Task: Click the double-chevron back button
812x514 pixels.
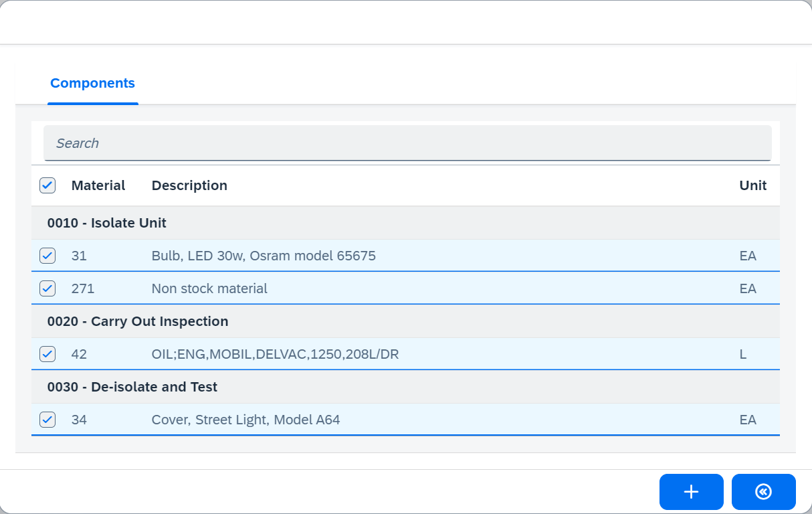Action: click(x=763, y=492)
